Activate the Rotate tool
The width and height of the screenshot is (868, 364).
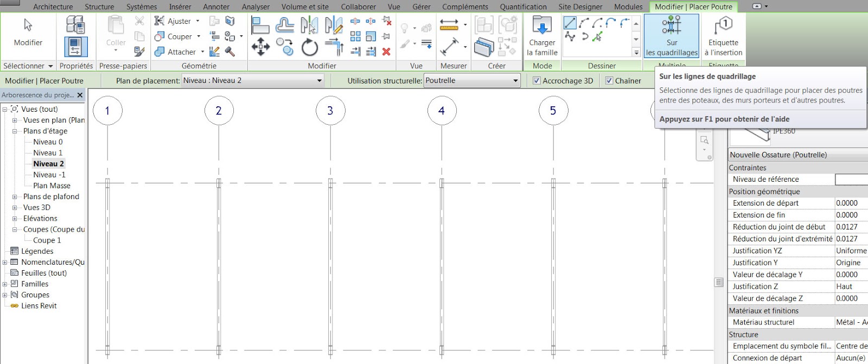(x=309, y=47)
